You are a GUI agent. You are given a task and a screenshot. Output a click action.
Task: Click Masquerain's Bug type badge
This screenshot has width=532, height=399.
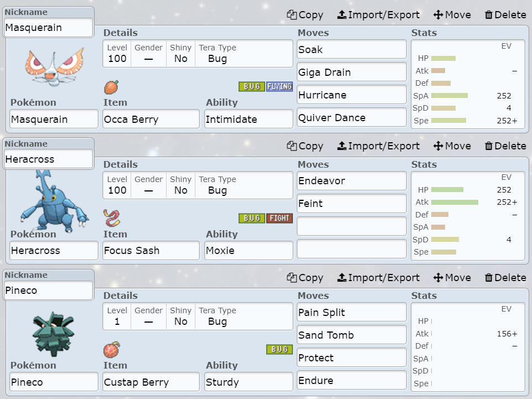tap(252, 86)
